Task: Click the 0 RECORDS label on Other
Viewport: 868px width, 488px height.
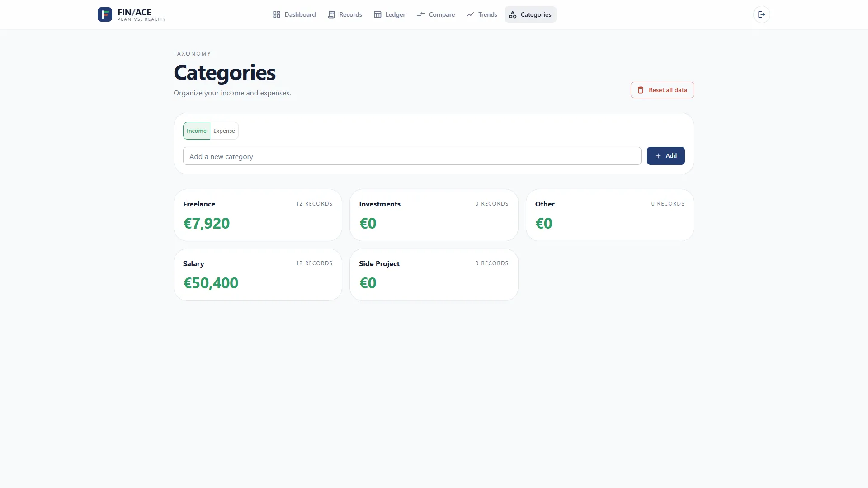Action: pos(668,204)
